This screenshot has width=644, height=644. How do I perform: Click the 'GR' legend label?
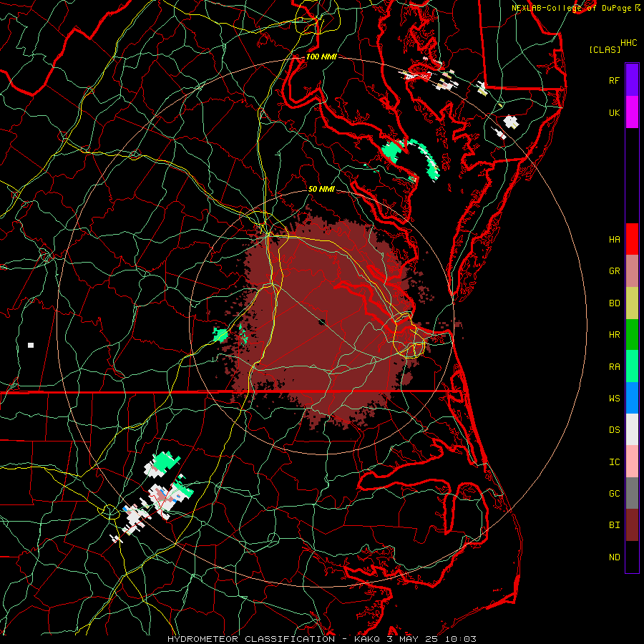pyautogui.click(x=614, y=271)
